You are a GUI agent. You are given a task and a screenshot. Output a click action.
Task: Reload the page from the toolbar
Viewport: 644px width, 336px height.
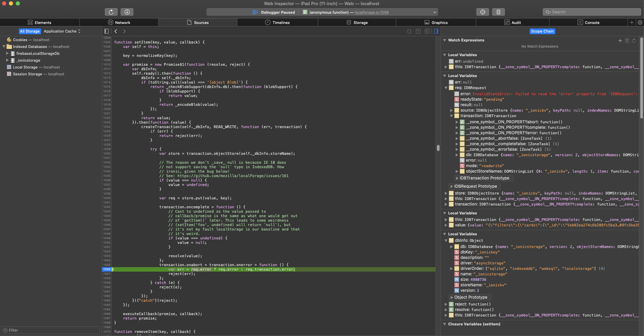111,12
